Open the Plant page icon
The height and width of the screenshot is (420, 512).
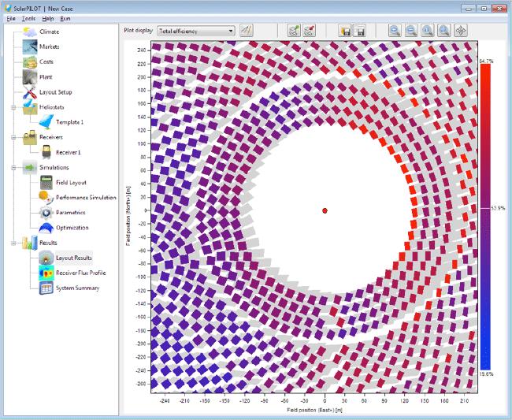(x=30, y=77)
